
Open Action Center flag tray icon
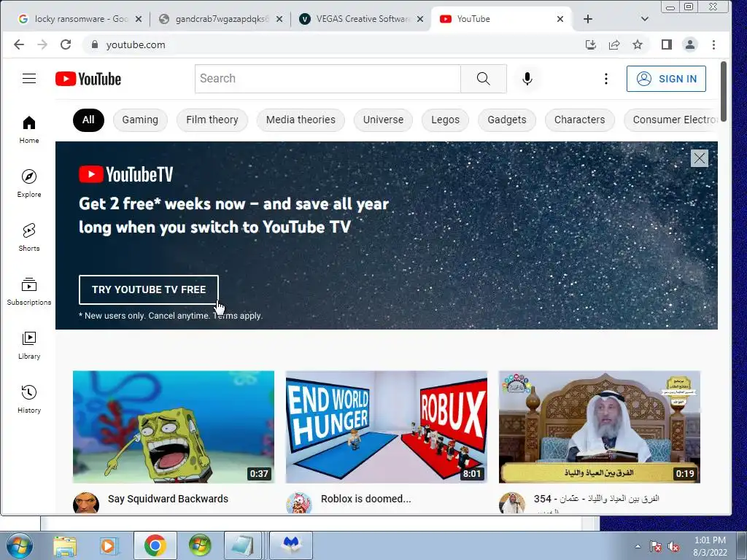[x=656, y=547]
